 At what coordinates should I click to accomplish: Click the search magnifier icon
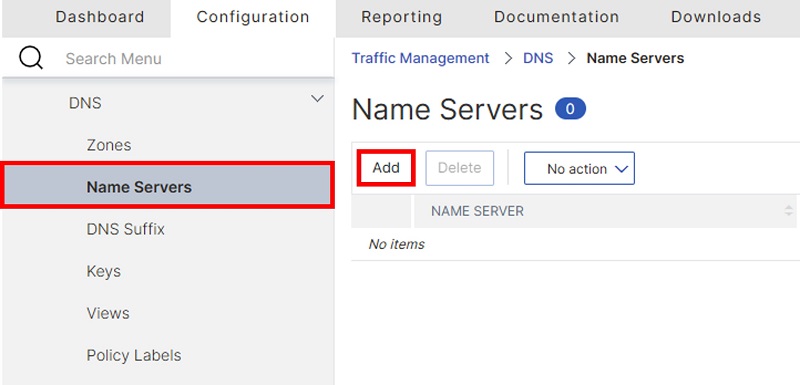tap(31, 58)
